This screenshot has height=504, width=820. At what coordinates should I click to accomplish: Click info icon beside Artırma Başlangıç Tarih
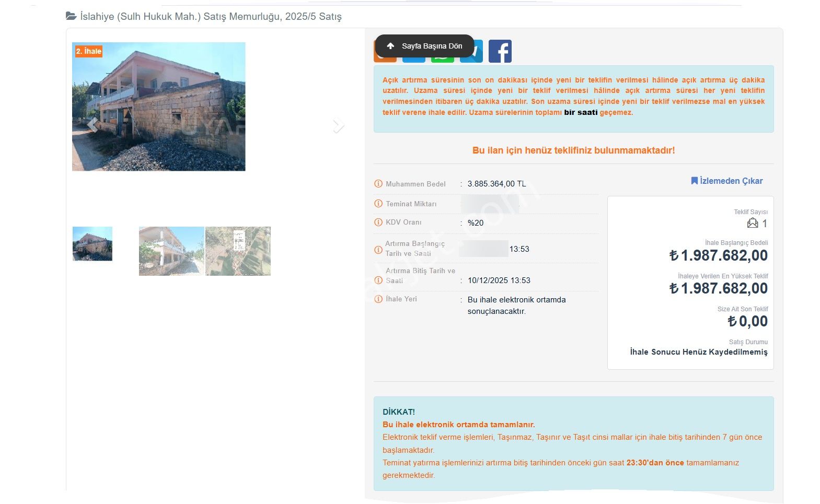pyautogui.click(x=378, y=250)
